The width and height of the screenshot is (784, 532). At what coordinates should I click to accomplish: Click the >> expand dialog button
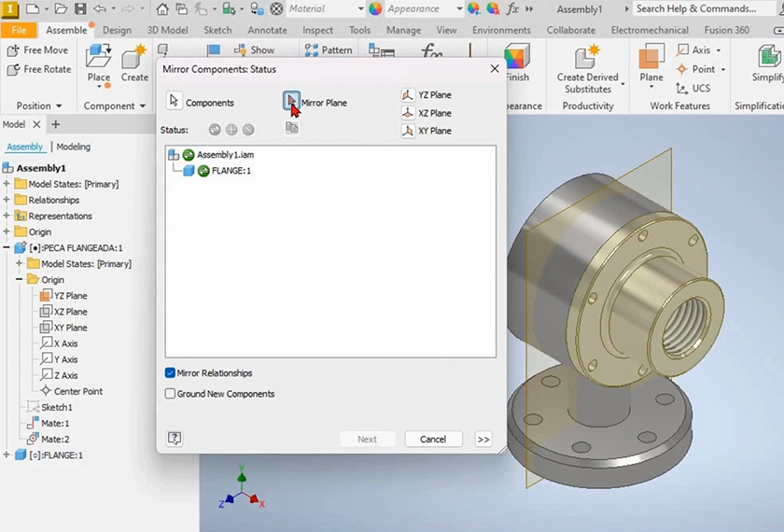[x=483, y=439]
